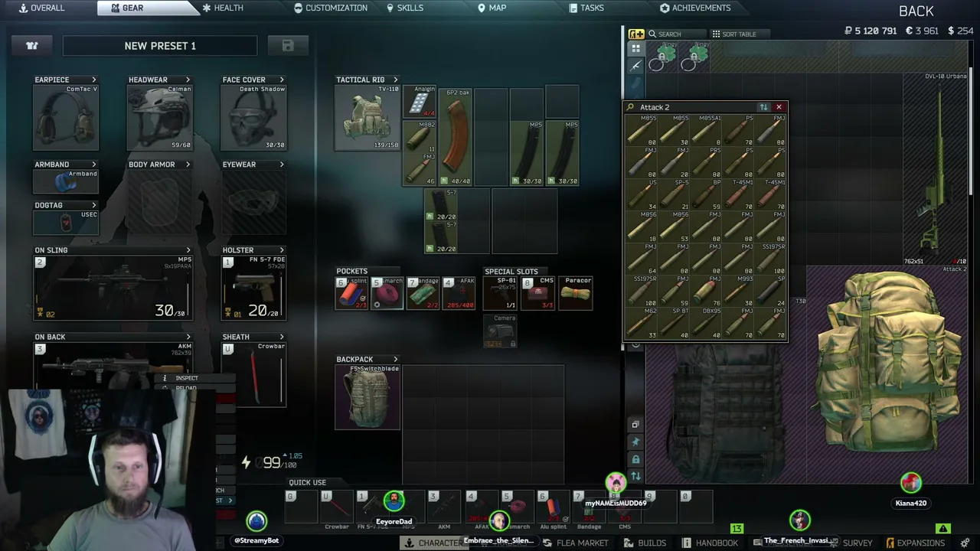This screenshot has height=551, width=980.
Task: Click the F5 Switchblade backpack item
Action: [x=367, y=397]
